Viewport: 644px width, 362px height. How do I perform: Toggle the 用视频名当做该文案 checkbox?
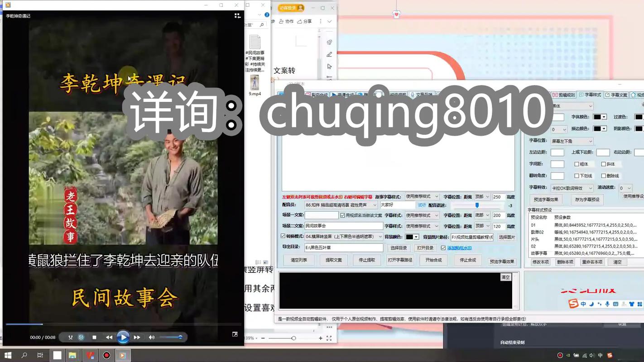(343, 215)
